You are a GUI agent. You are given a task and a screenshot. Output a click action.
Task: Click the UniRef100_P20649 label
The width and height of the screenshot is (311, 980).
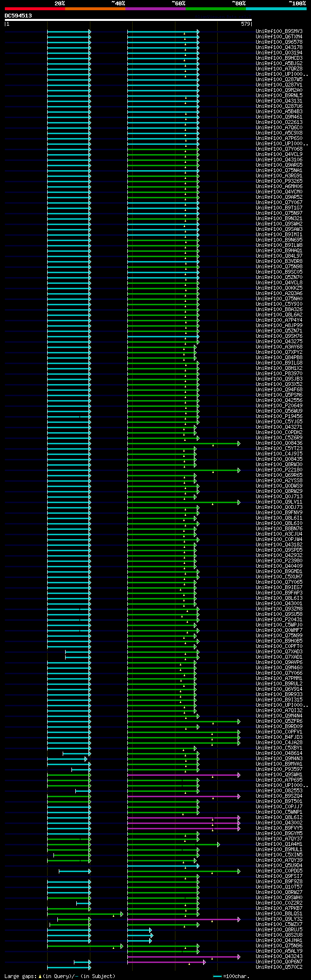click(x=279, y=405)
